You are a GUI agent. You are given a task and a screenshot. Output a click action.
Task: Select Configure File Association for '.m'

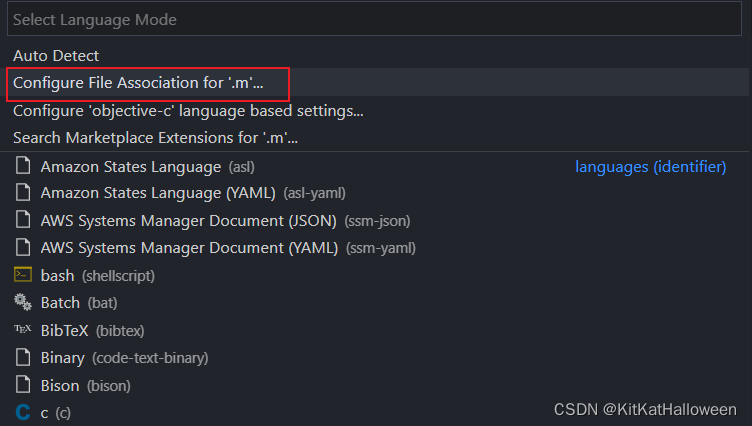click(138, 83)
